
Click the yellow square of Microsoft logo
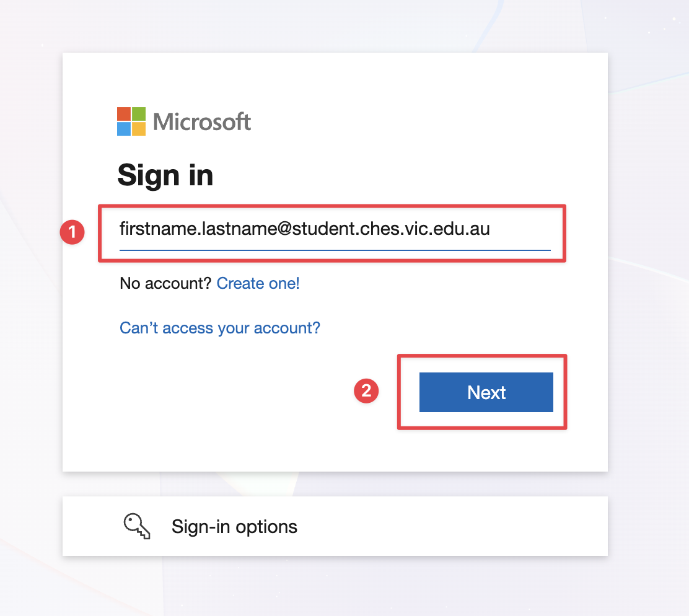click(x=139, y=129)
